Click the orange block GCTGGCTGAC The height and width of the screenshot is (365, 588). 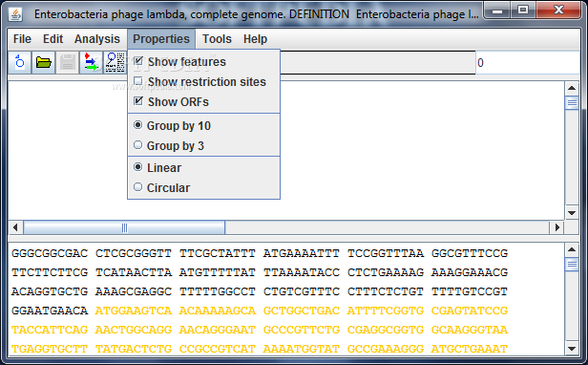coord(302,311)
